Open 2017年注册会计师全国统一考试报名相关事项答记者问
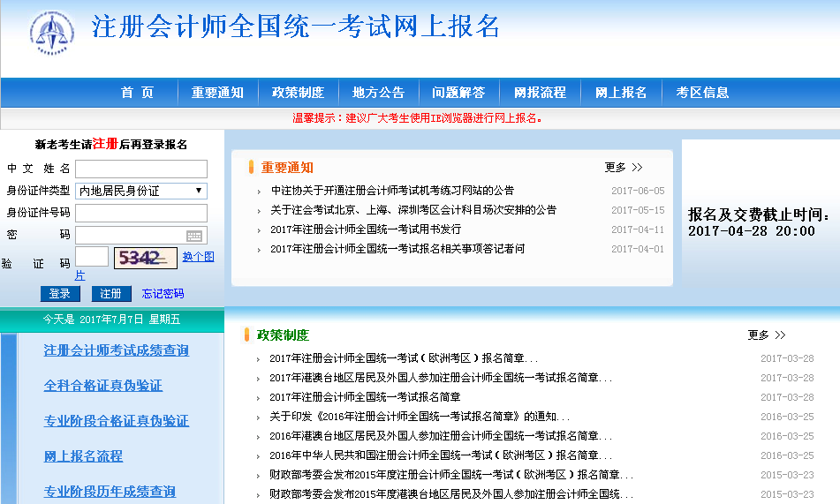Viewport: 840px width, 504px height. point(397,249)
